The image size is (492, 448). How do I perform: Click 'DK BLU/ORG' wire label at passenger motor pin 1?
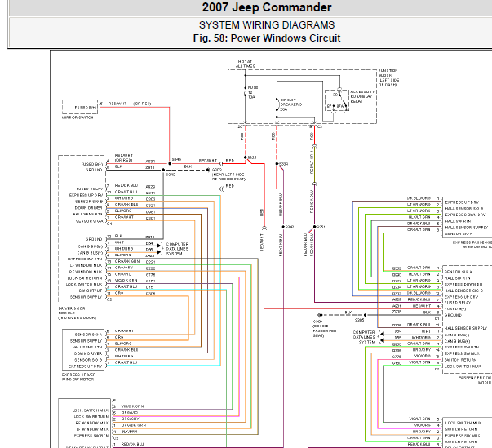pos(419,198)
